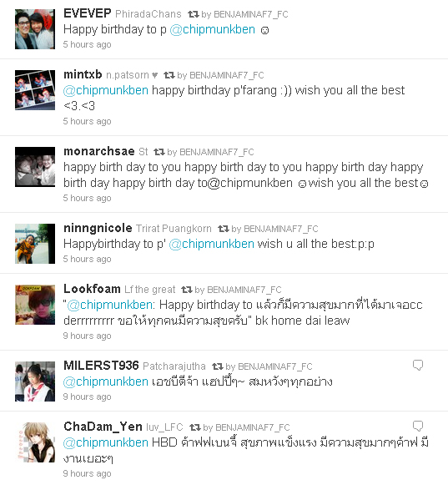Viewport: 448px width, 485px height.
Task: Click the speech bubble icon on MILERST936's tweet
Action: (418, 366)
